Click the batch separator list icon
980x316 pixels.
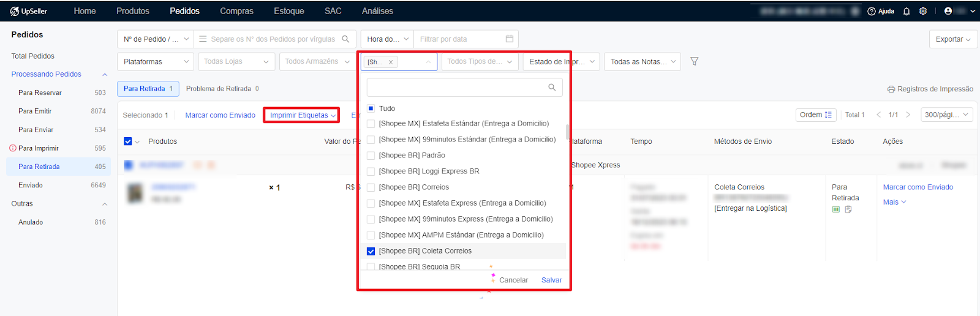point(203,39)
